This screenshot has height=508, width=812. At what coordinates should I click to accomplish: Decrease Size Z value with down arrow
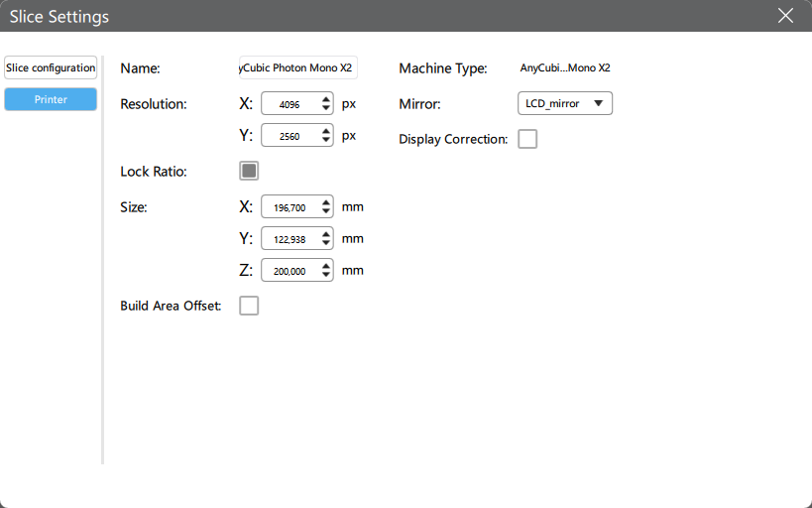coord(327,275)
